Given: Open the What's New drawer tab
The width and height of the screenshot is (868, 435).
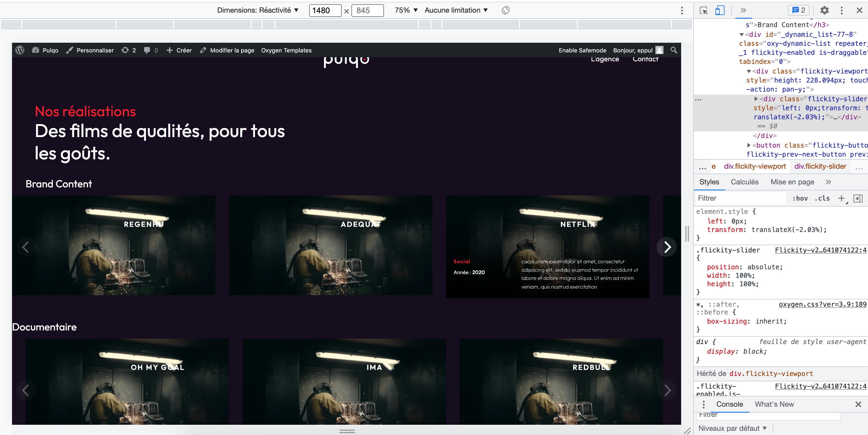Looking at the screenshot, I should click(774, 404).
